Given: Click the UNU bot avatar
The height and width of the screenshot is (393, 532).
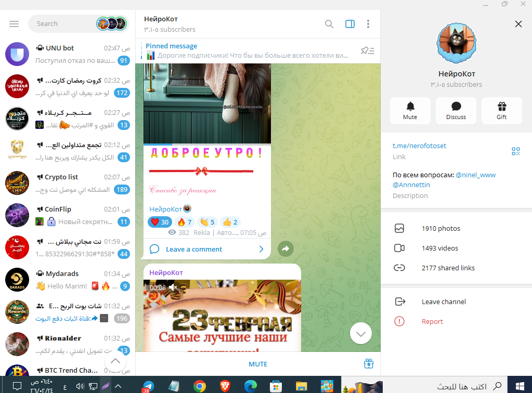Looking at the screenshot, I should tap(17, 54).
